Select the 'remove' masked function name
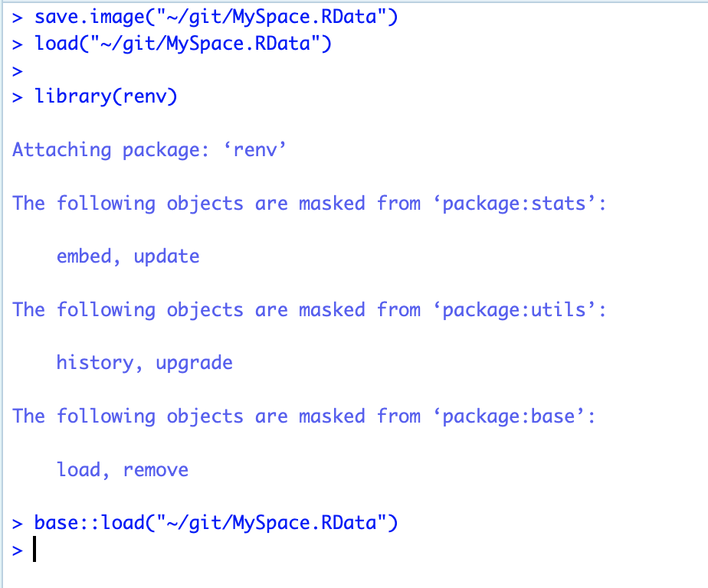Viewport: 708px width, 588px height. [156, 469]
